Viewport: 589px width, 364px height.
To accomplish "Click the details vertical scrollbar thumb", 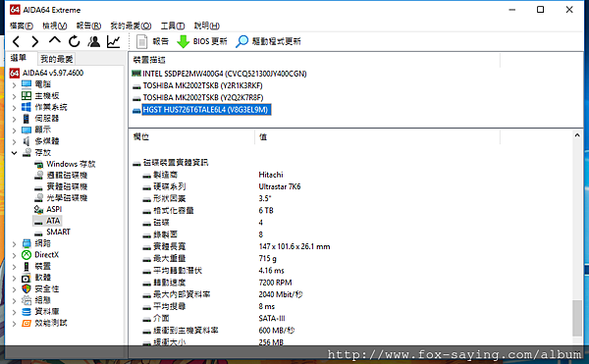I will pos(577,318).
